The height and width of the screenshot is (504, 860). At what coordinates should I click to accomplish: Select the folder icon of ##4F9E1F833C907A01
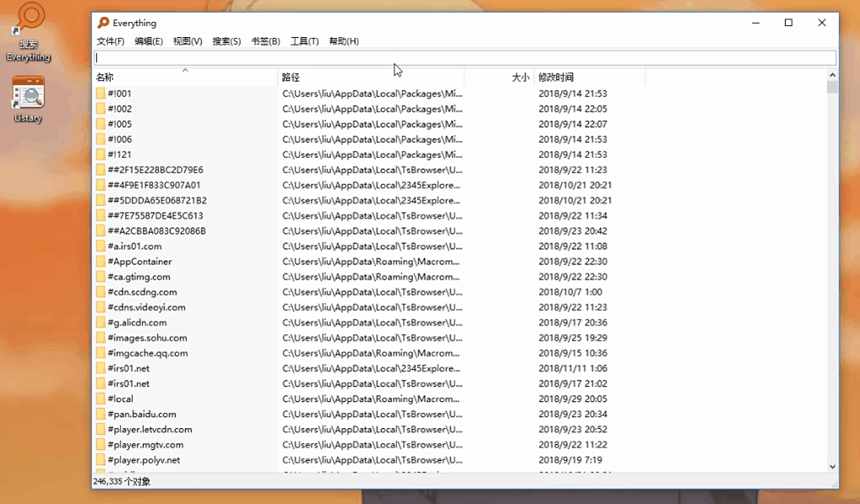(x=101, y=185)
